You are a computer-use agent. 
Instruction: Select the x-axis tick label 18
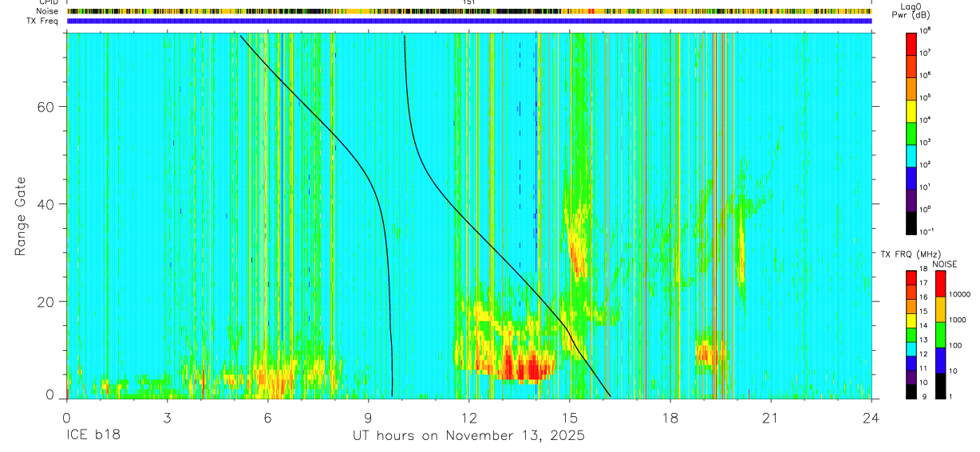tap(670, 418)
